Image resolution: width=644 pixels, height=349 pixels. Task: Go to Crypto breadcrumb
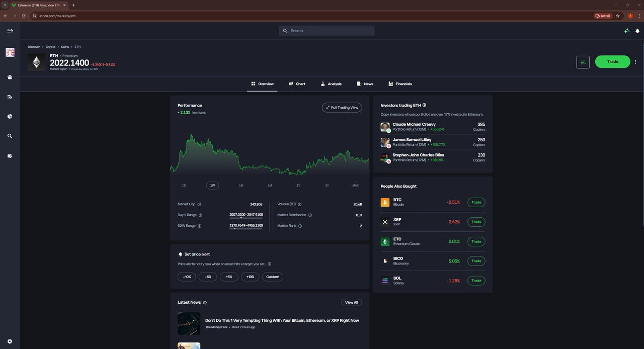[x=50, y=47]
